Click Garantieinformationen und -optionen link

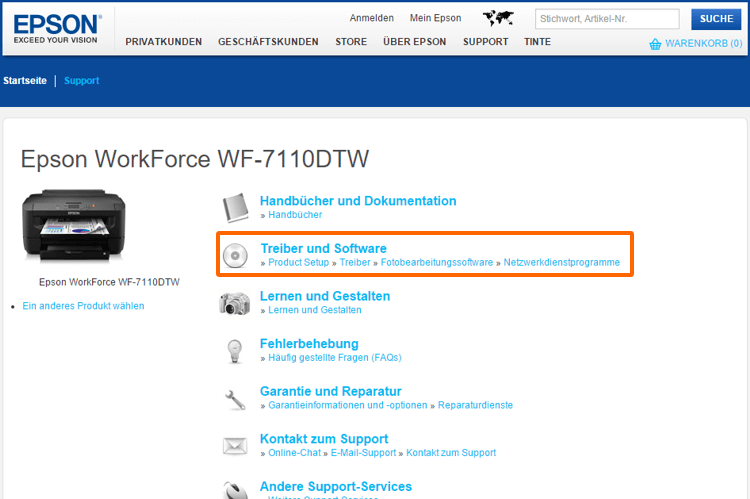pyautogui.click(x=348, y=405)
